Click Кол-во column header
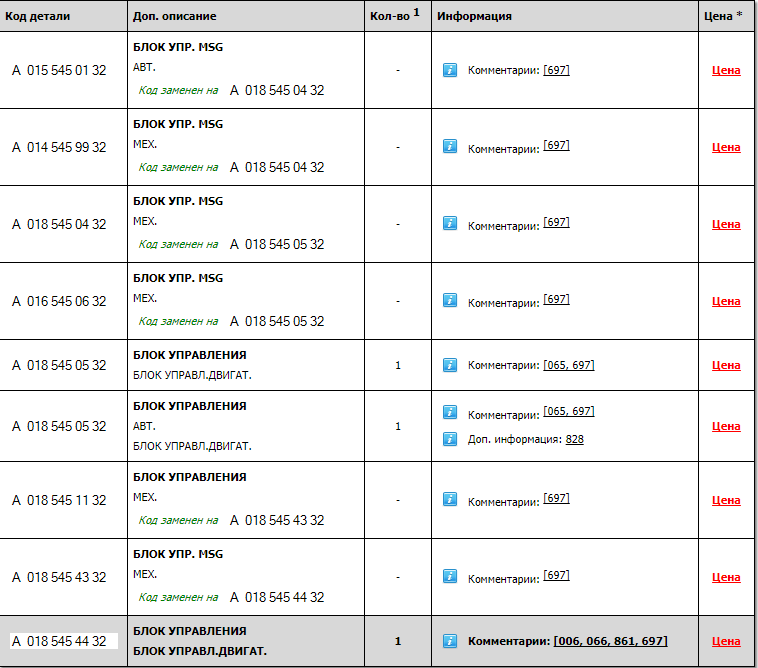This screenshot has height=668, width=758. coord(393,16)
